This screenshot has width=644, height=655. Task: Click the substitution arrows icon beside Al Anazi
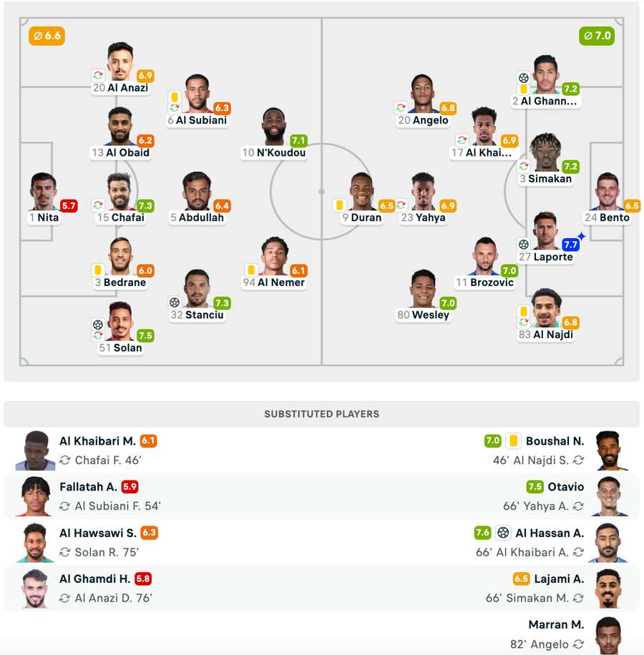tap(98, 75)
